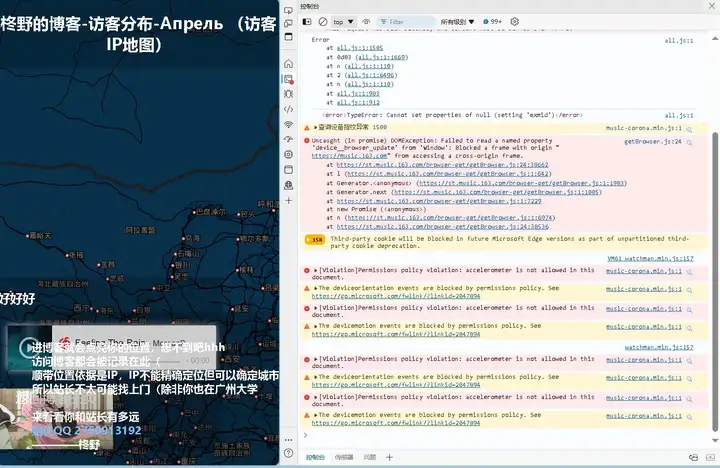Expand first accelerometer Violation message
The width and height of the screenshot is (720, 468).
point(315,270)
